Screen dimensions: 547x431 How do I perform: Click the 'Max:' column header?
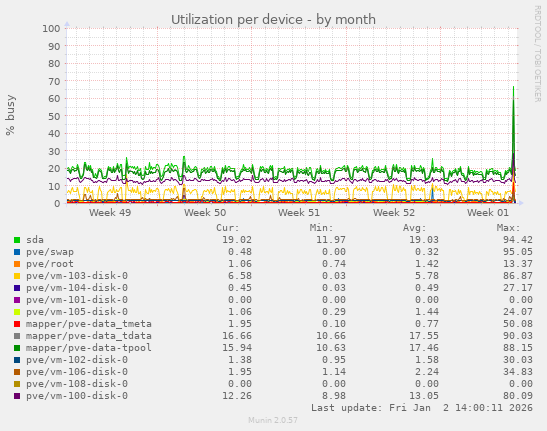[x=509, y=228]
